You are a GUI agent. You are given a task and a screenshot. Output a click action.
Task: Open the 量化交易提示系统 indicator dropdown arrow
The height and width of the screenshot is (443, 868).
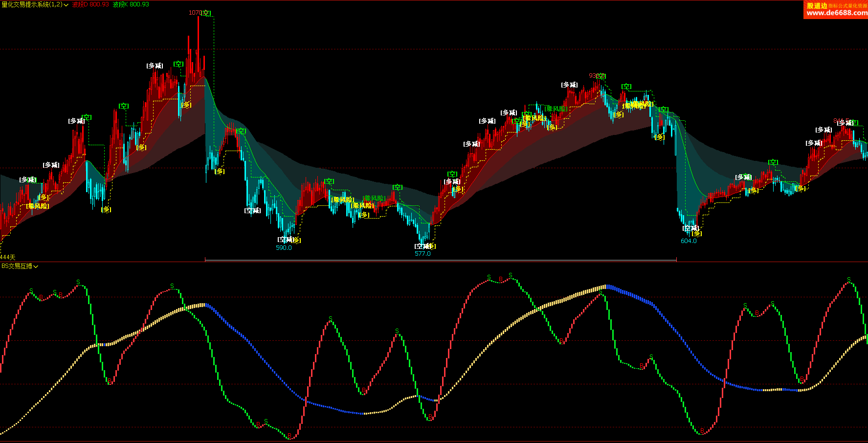click(66, 5)
